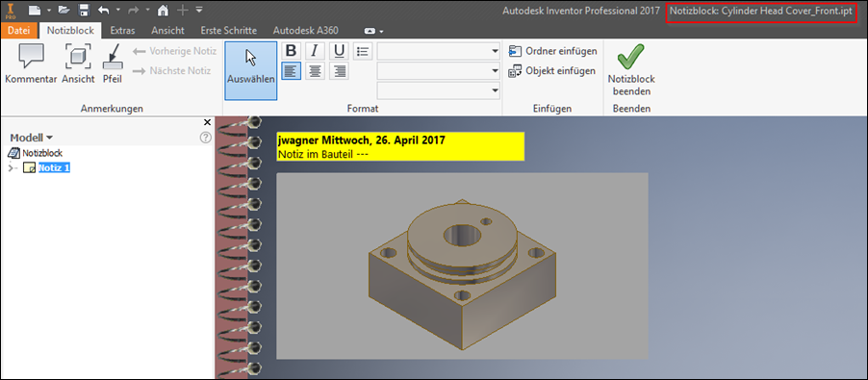The width and height of the screenshot is (868, 380).
Task: Insert a Kommentar annotation
Action: coord(31,63)
